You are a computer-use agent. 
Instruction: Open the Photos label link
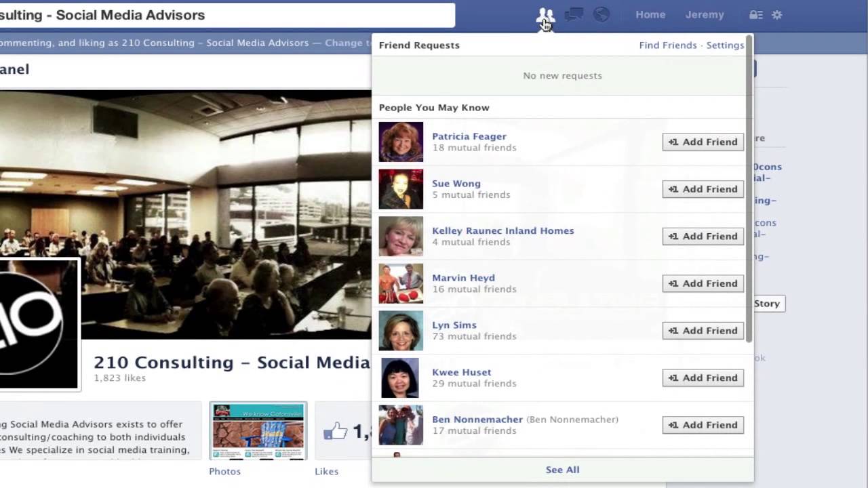[x=224, y=471]
